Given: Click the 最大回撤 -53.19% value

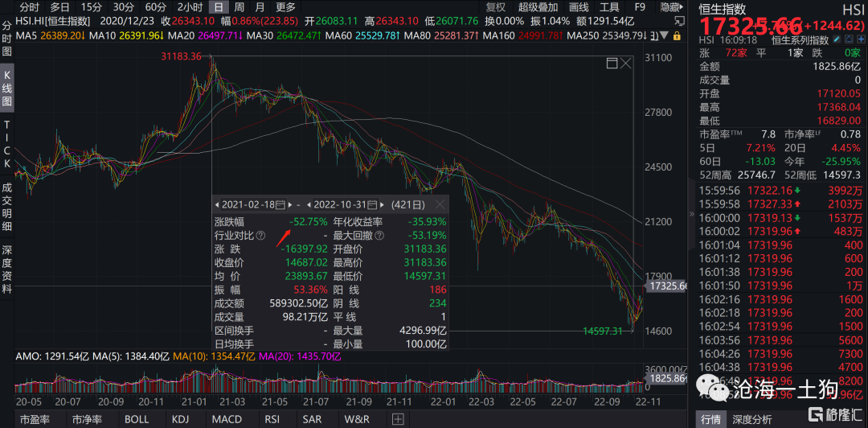Looking at the screenshot, I should tap(425, 236).
